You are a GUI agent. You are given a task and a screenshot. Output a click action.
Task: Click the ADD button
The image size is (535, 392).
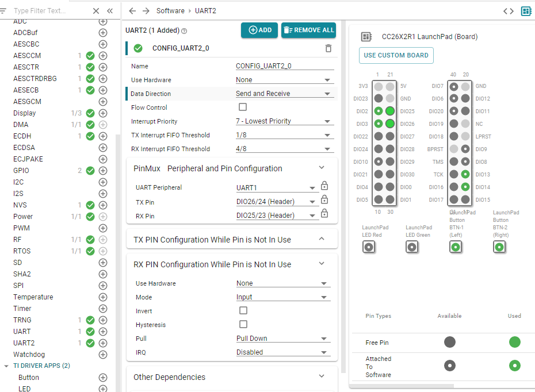tap(259, 30)
